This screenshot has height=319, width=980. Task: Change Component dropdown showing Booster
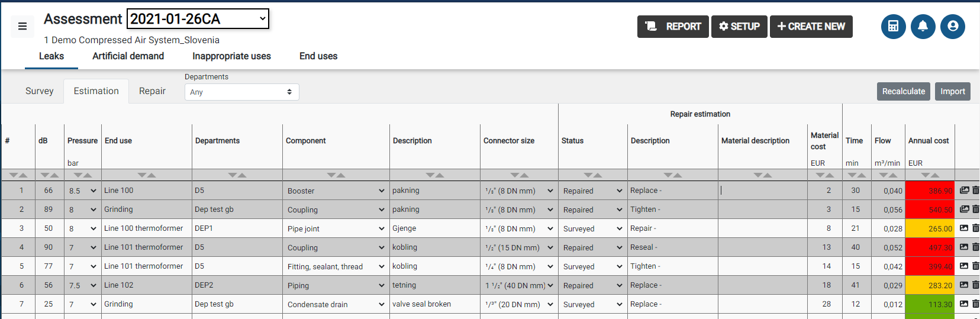click(336, 191)
